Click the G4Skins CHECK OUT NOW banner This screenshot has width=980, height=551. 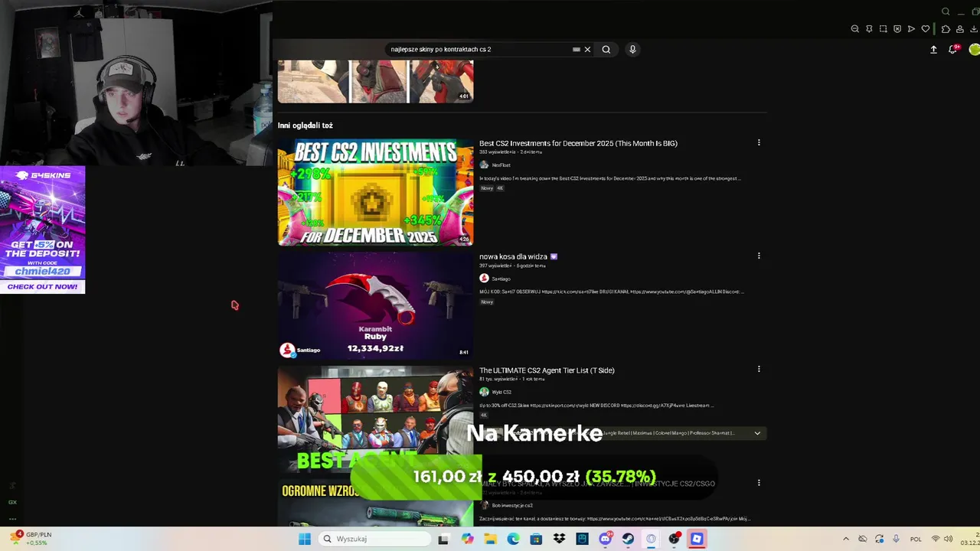pos(42,286)
